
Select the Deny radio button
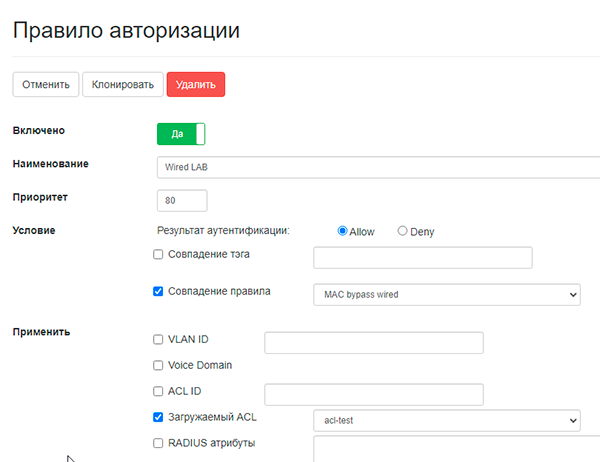point(402,231)
